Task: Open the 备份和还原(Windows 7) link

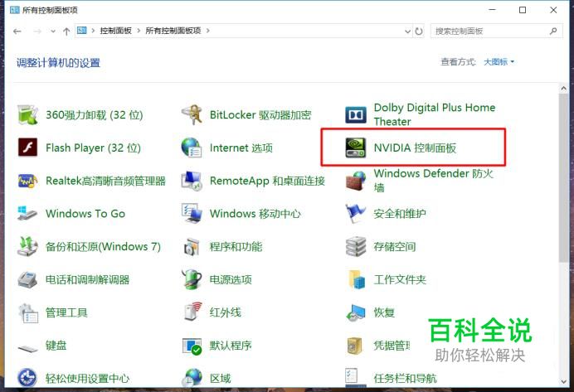Action: pyautogui.click(x=103, y=246)
